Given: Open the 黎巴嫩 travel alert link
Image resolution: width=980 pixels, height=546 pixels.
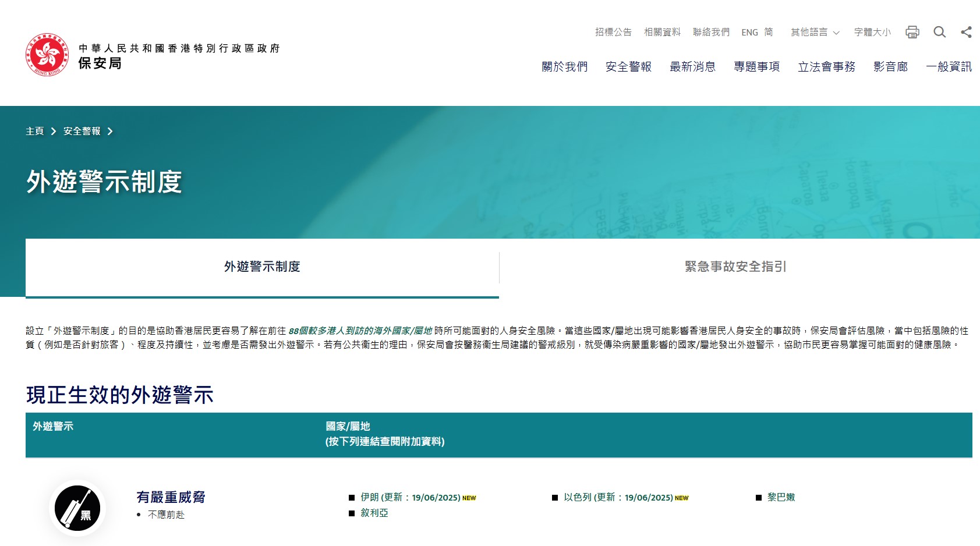Looking at the screenshot, I should [x=781, y=497].
